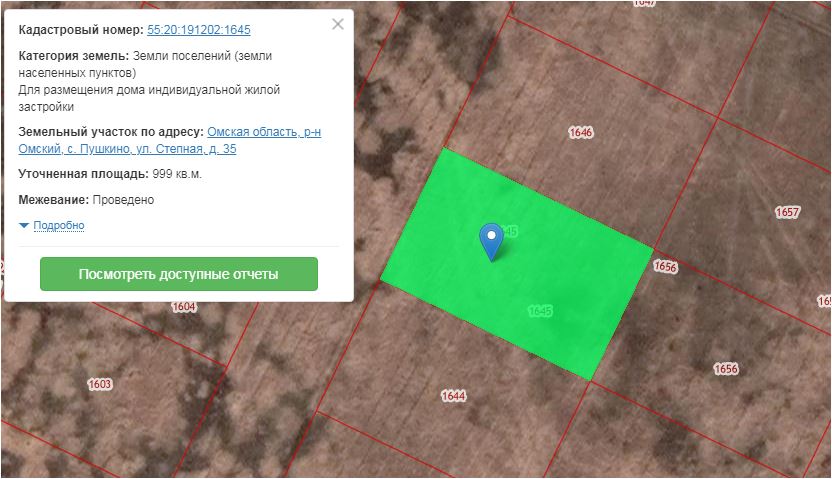
Task: Click 'Посмотреть доступные отчеты' button
Action: [179, 274]
